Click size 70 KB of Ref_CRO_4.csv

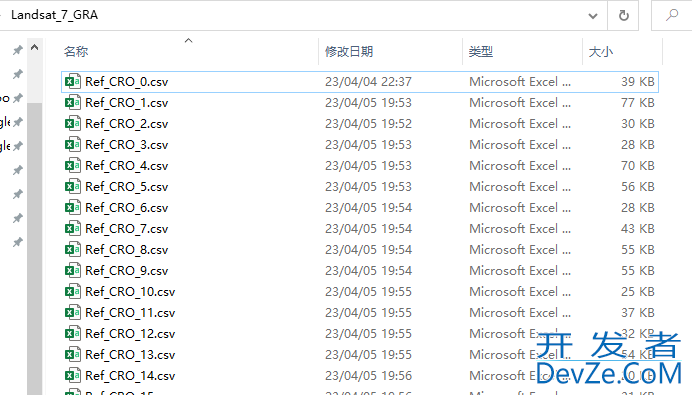coord(638,166)
